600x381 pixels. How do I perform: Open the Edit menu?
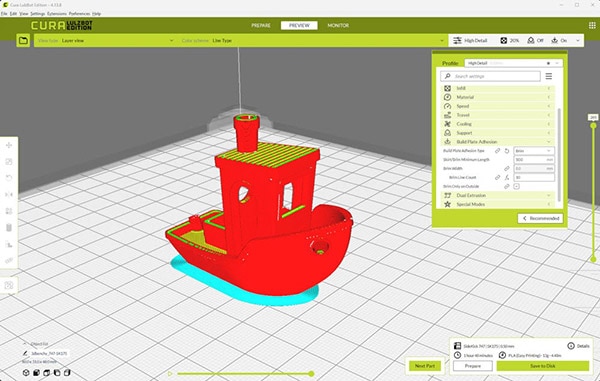(13, 13)
